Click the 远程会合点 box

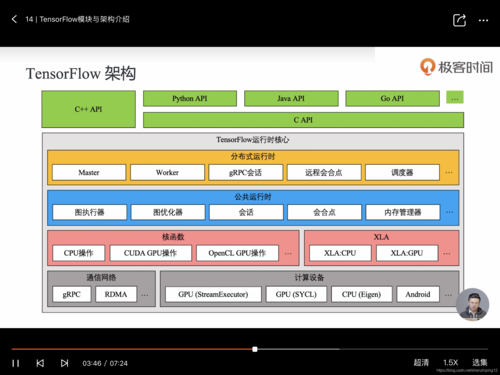[324, 172]
